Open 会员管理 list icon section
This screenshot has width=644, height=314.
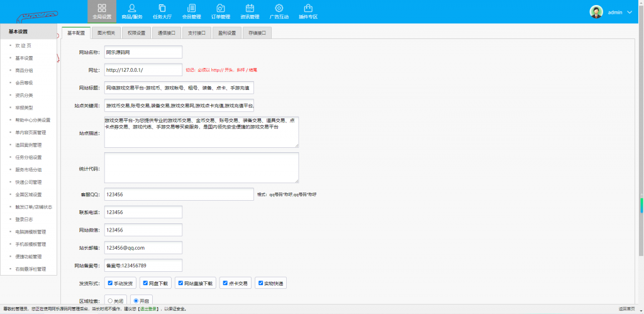(x=191, y=11)
